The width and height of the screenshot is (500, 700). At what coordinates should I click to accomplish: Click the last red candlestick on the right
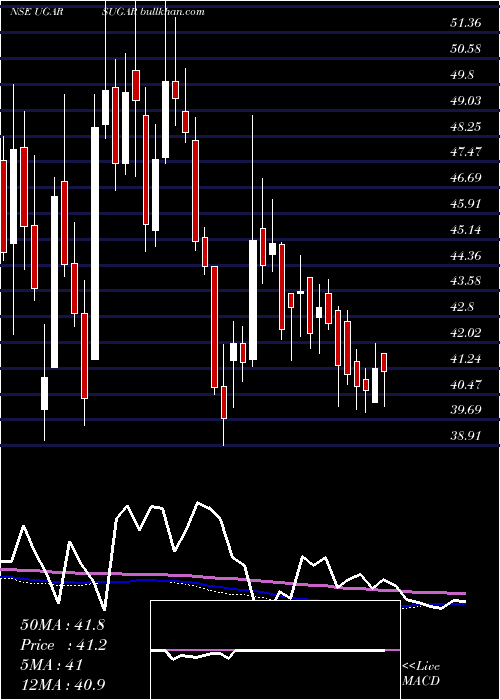[384, 362]
